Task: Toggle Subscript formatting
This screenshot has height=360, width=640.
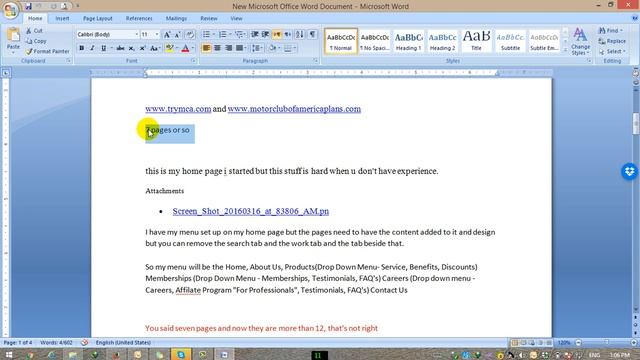Action: click(131, 48)
